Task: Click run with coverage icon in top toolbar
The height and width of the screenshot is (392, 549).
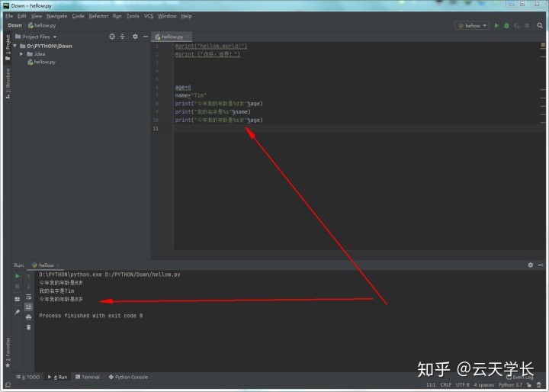Action: coord(517,26)
